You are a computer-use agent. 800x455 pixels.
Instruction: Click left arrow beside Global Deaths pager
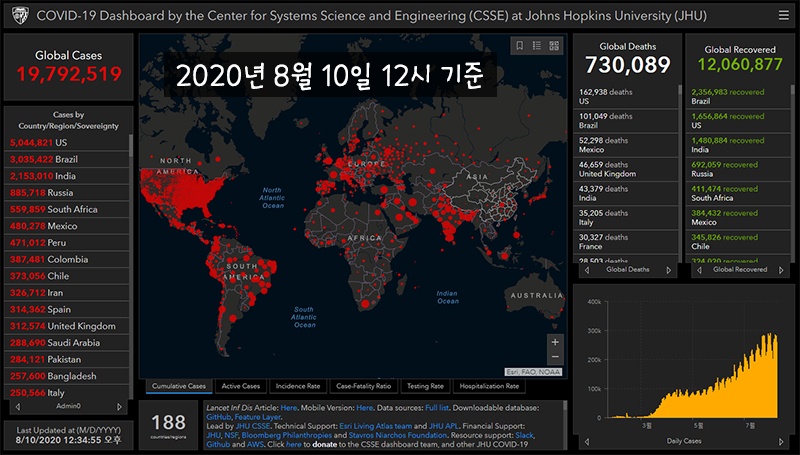point(587,270)
